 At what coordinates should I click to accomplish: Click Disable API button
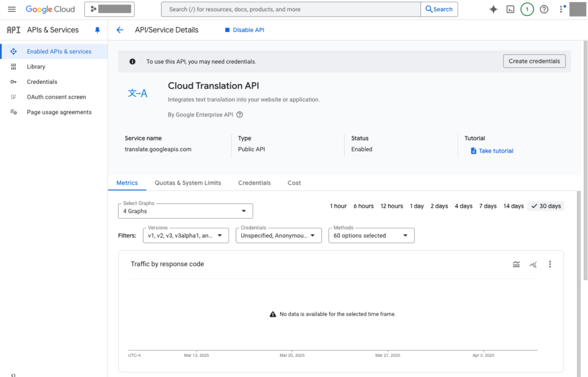[x=245, y=30]
